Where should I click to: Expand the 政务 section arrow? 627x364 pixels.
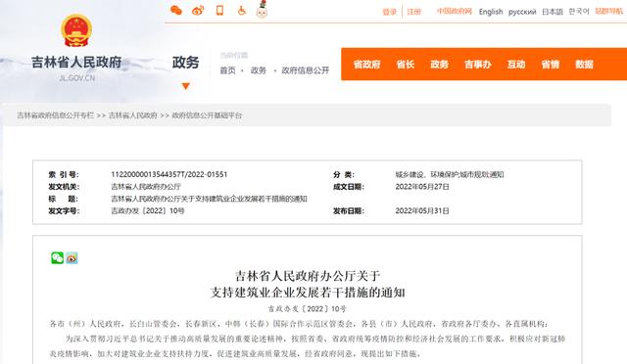click(x=185, y=86)
